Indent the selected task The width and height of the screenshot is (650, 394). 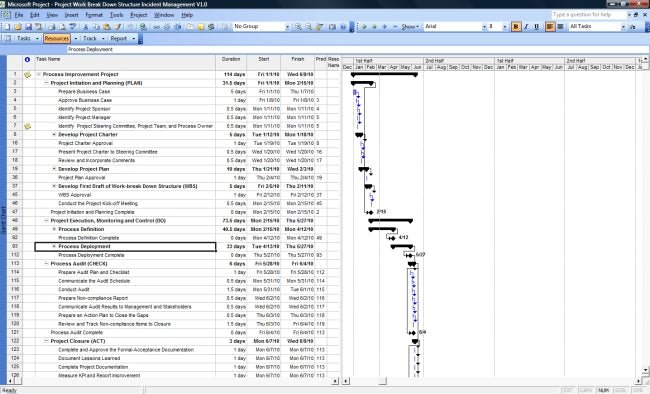pyautogui.click(x=374, y=27)
